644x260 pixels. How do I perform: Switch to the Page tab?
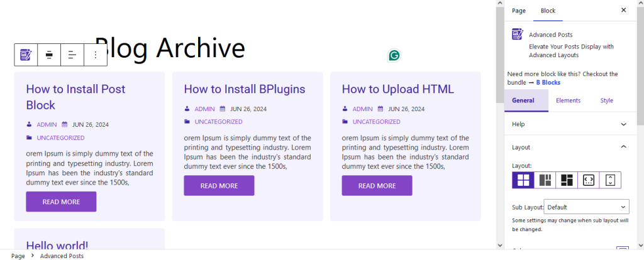(x=519, y=11)
